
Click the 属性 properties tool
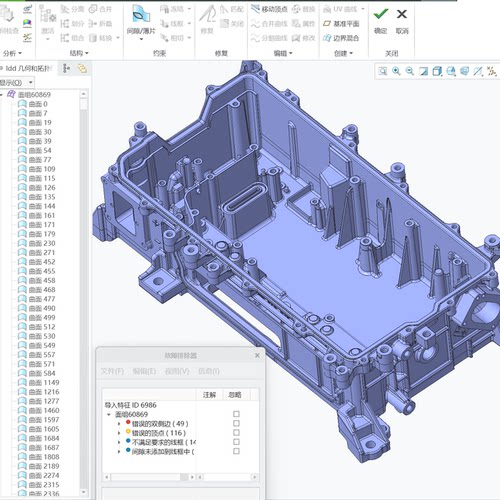point(303,24)
